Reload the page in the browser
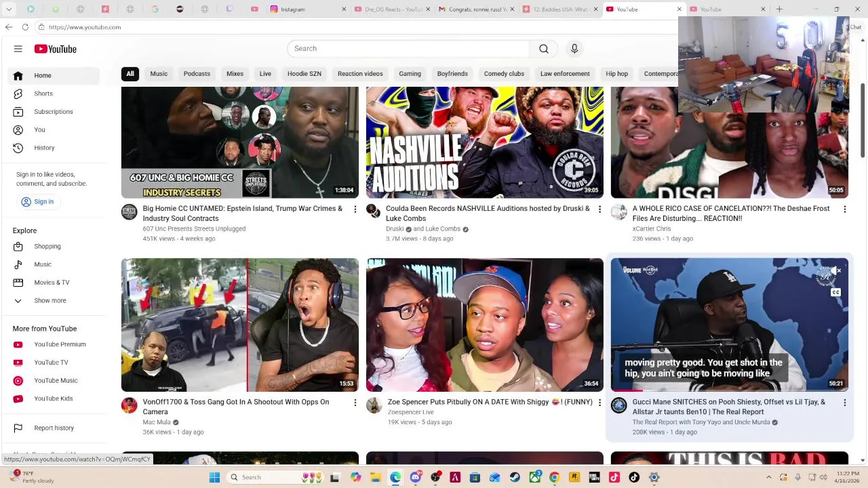868x488 pixels. point(25,27)
